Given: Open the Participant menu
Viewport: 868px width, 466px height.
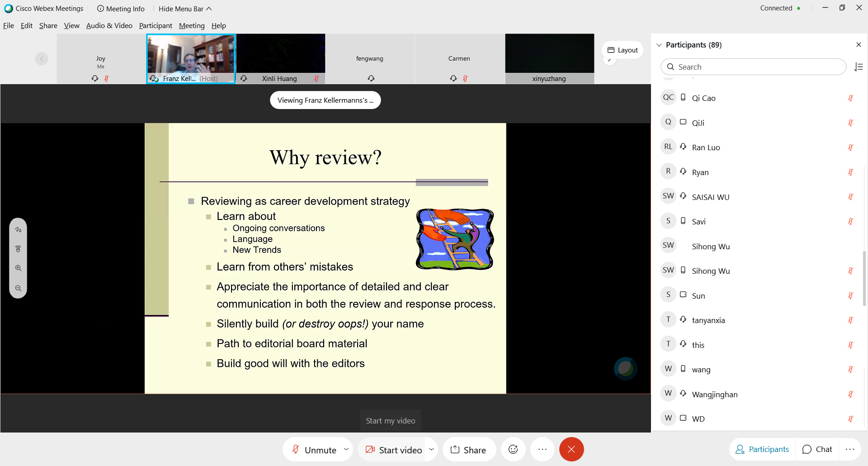Looking at the screenshot, I should click(156, 26).
